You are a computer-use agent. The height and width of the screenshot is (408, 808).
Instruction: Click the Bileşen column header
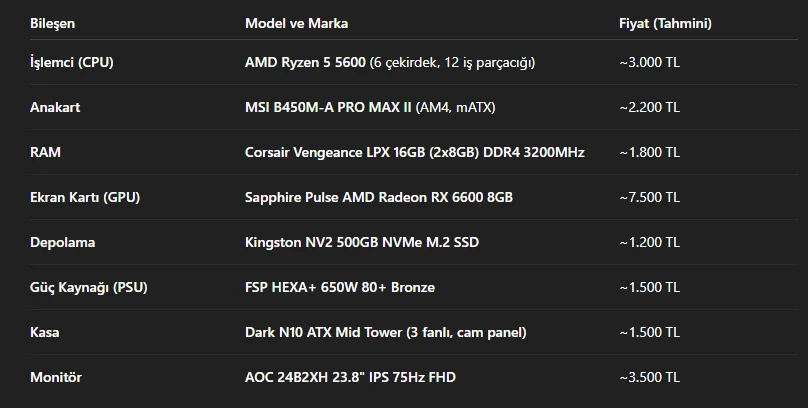[x=53, y=23]
